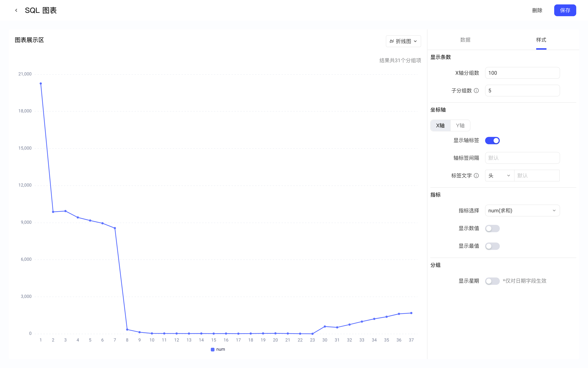Click the 9,000 y-axis label
Image resolution: width=588 pixels, height=368 pixels.
tap(26, 222)
